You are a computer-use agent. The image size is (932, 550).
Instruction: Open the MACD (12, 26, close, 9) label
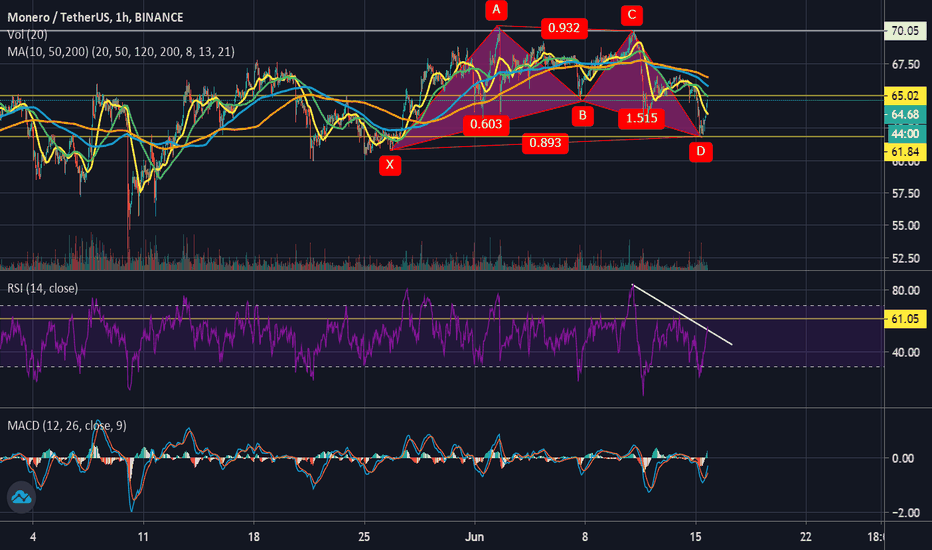tap(67, 426)
